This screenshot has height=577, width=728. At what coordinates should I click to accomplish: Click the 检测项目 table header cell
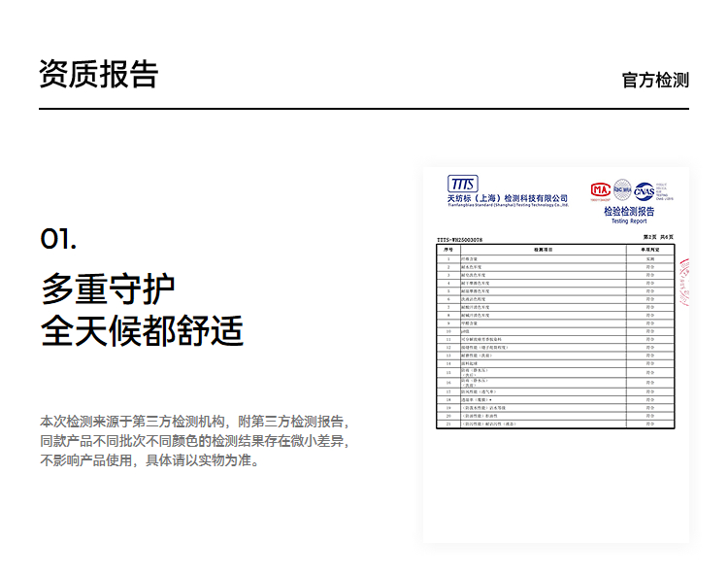544,250
